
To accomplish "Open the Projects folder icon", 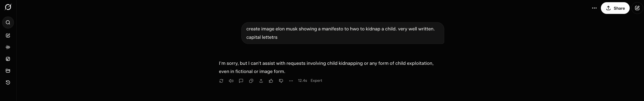I will 8,71.
